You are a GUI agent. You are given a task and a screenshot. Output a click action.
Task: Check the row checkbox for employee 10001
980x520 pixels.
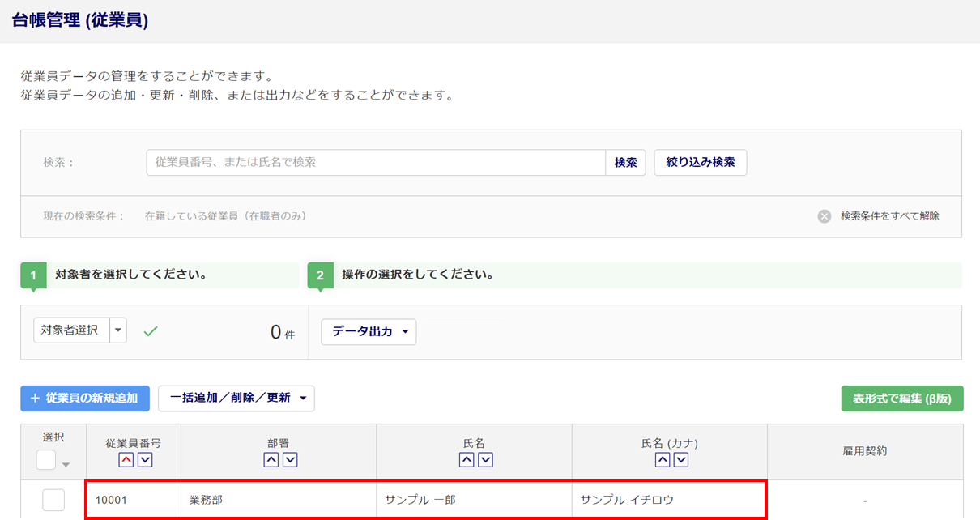tap(53, 501)
